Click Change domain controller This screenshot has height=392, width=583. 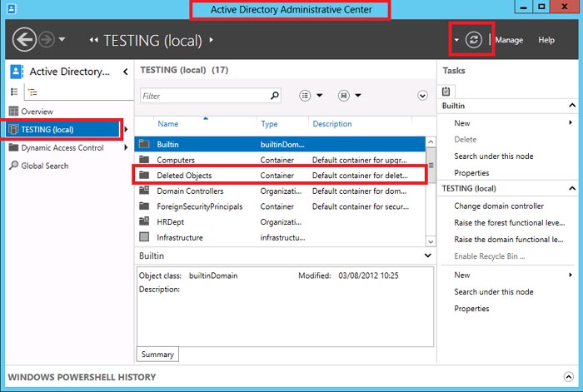click(x=499, y=206)
